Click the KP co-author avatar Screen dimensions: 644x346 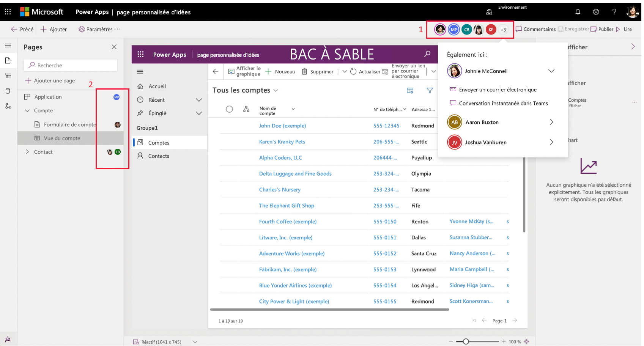tap(491, 29)
